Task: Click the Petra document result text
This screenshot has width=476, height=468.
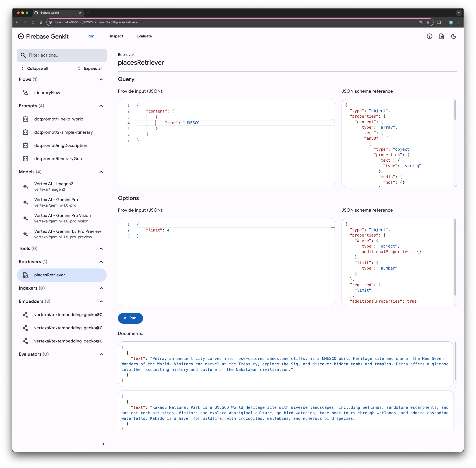Action: coord(285,364)
